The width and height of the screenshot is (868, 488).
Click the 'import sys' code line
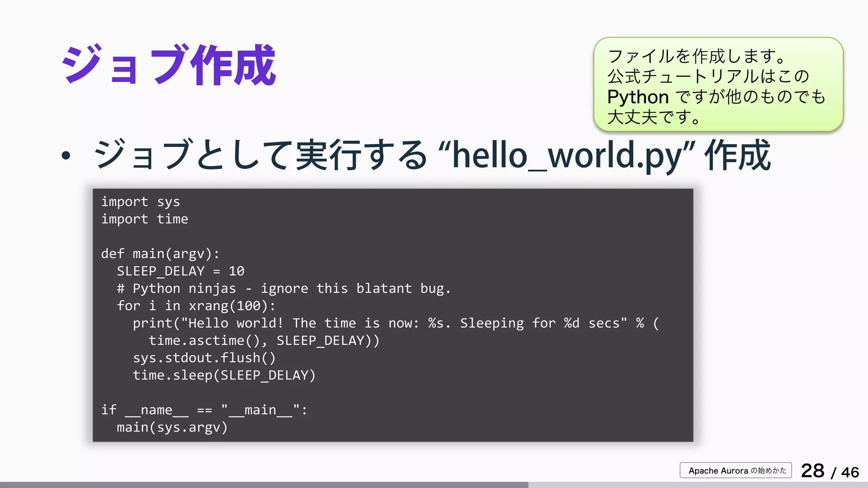[141, 202]
